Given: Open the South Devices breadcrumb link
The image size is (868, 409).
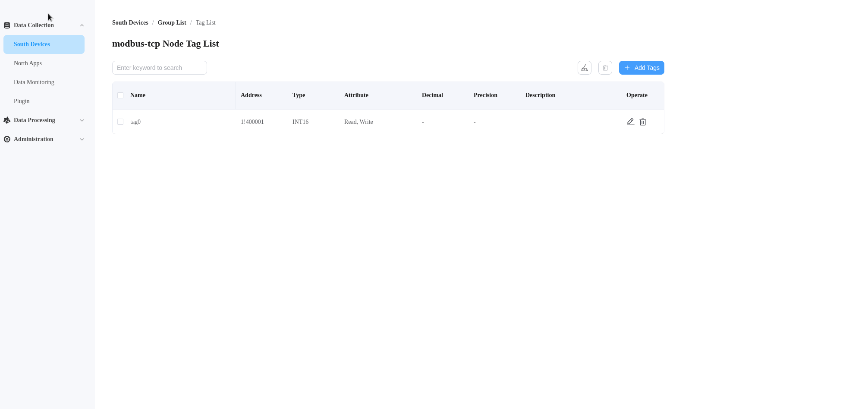Looking at the screenshot, I should [130, 22].
